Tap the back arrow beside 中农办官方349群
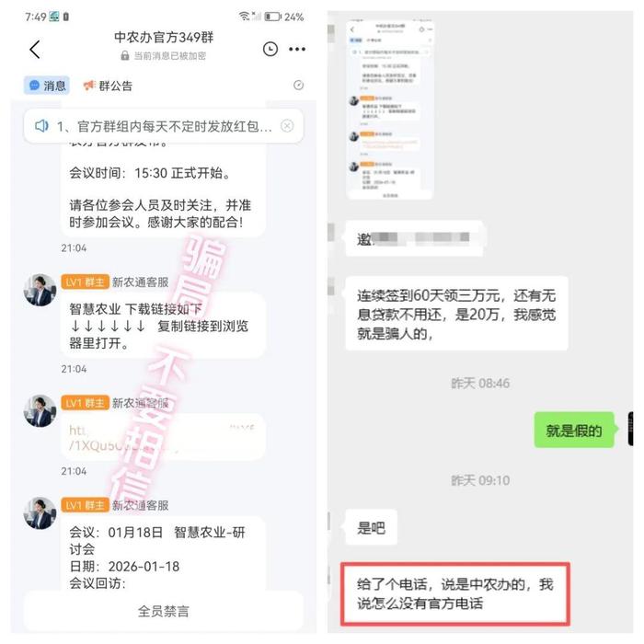Image resolution: width=644 pixels, height=644 pixels. click(x=35, y=50)
